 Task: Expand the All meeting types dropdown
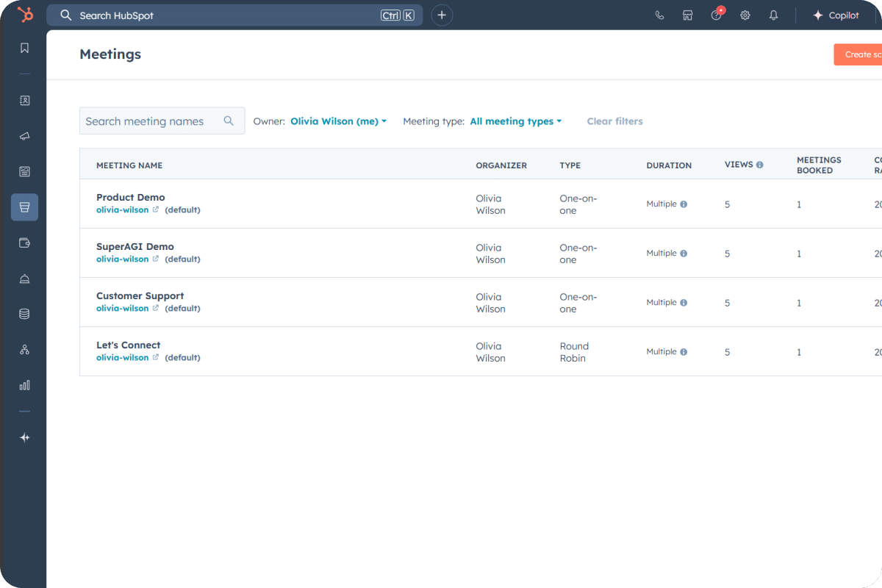(x=515, y=121)
